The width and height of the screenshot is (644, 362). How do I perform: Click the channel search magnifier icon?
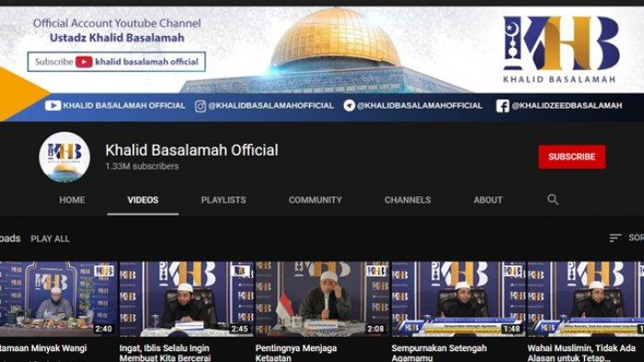point(553,200)
